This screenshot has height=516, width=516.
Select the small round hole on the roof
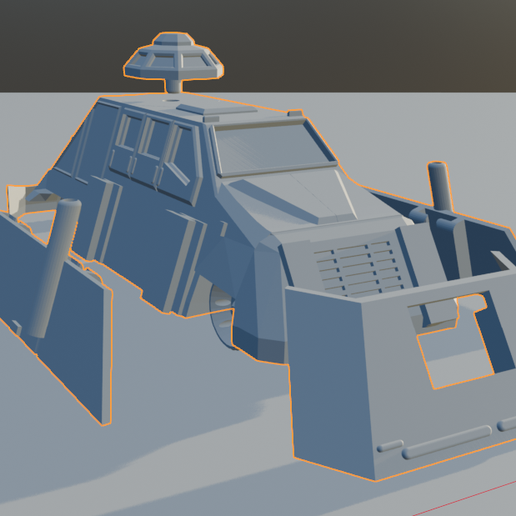click(x=172, y=100)
